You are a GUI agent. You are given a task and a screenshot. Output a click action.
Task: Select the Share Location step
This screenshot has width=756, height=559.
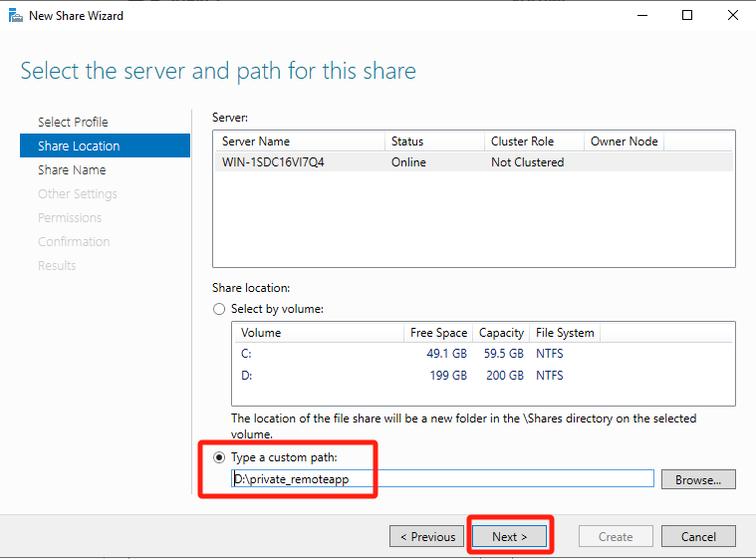point(79,145)
